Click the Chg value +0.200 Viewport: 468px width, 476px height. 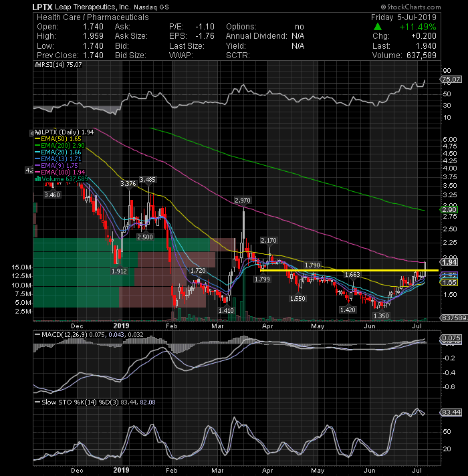tap(424, 36)
